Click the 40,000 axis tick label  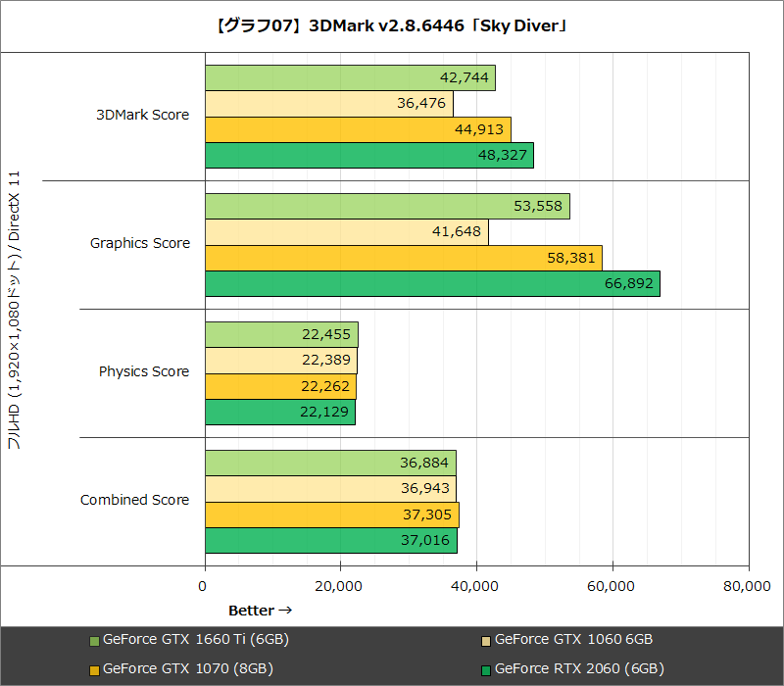point(474,586)
